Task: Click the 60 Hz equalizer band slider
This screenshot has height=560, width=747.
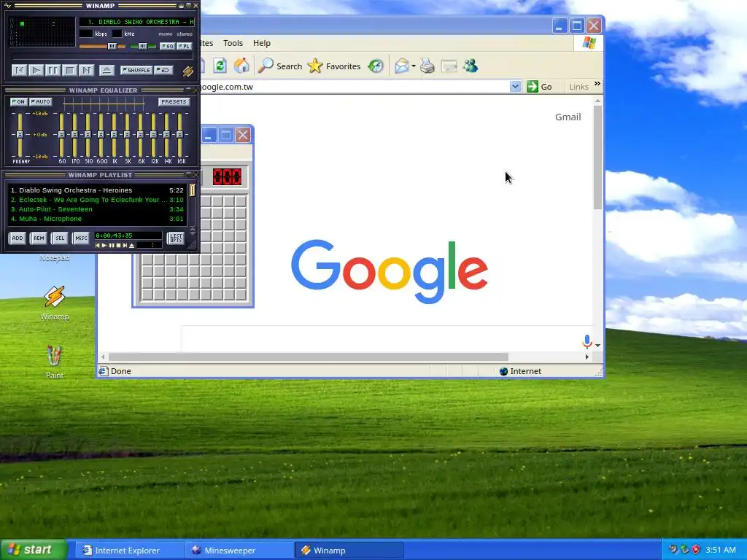Action: 61,135
